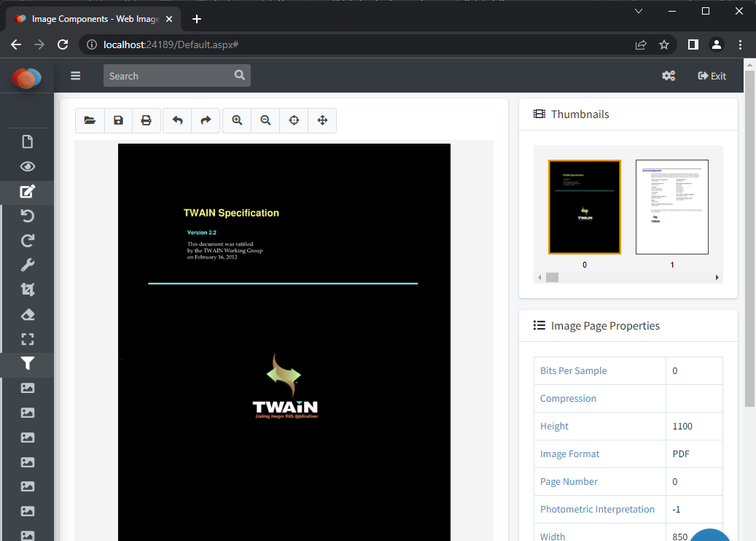This screenshot has height=541, width=756.
Task: Go back to the previous page
Action: click(x=16, y=45)
